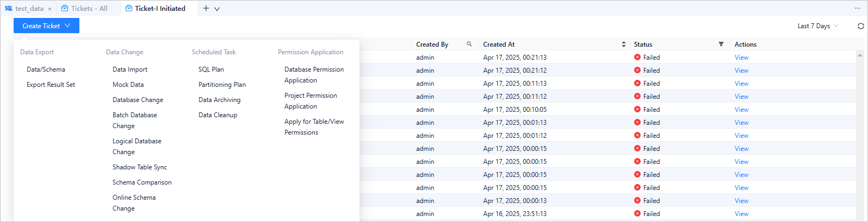This screenshot has width=868, height=222.
Task: Click the Status column filter icon
Action: [x=721, y=44]
